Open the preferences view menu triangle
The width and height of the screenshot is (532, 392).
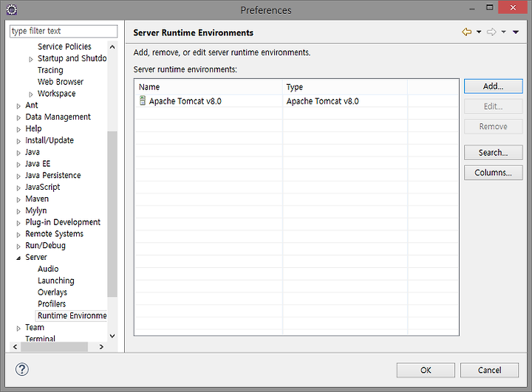516,32
